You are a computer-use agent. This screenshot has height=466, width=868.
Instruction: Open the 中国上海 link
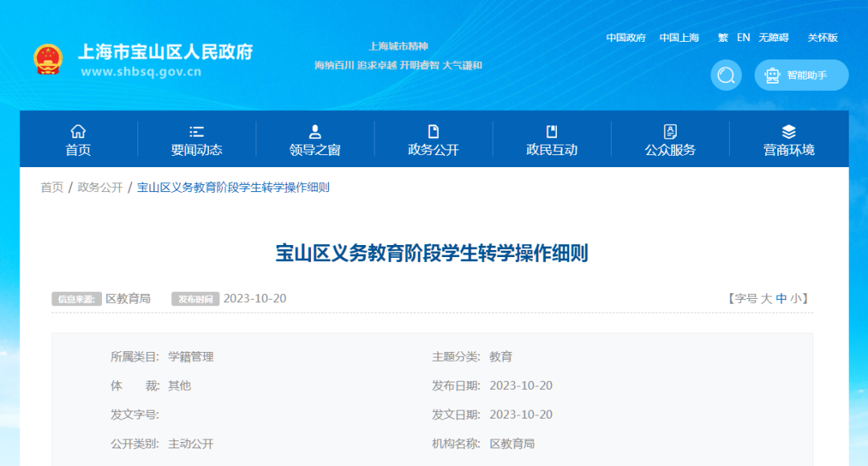tap(679, 38)
